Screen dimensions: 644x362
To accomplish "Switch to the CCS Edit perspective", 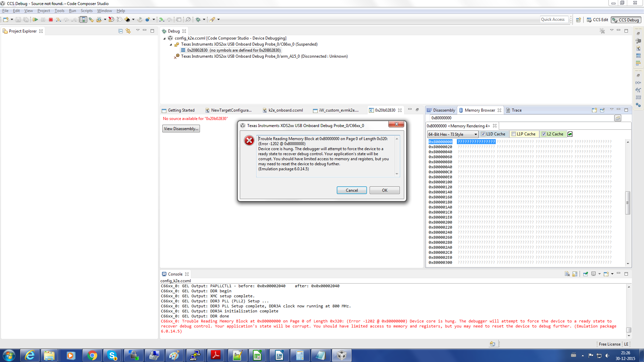I will tap(597, 20).
